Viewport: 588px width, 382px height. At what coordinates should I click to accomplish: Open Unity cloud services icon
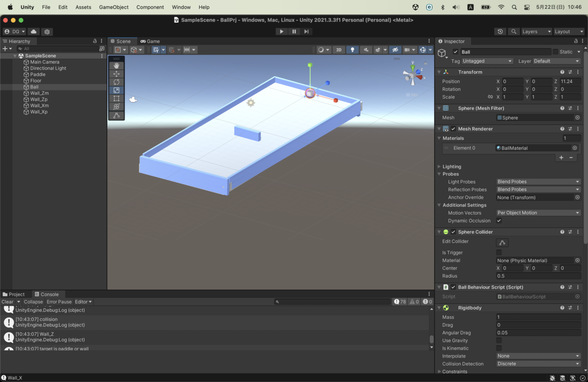click(34, 31)
